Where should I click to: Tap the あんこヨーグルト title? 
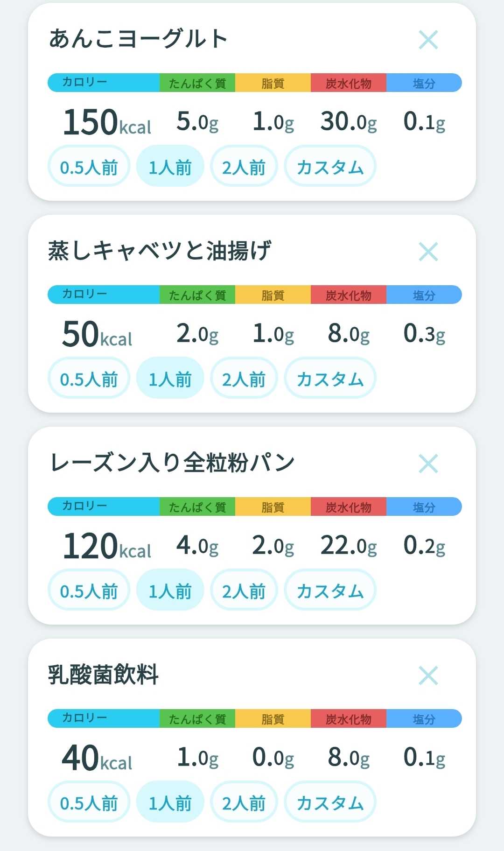click(139, 38)
